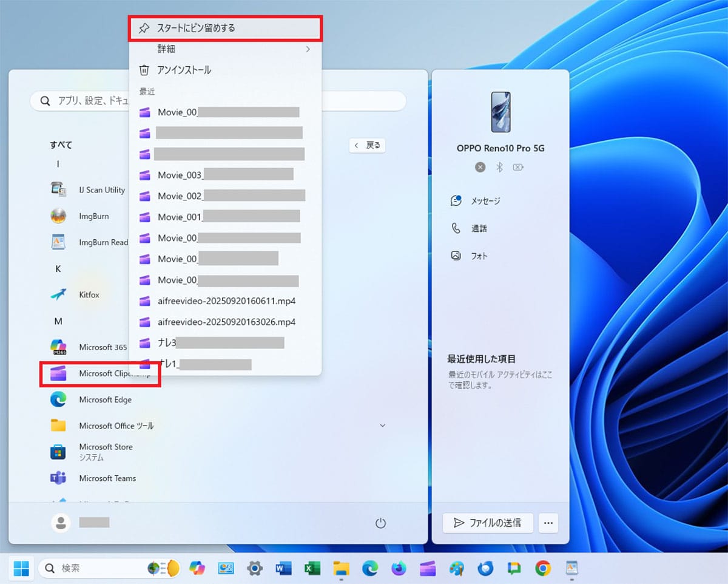Open メッセージ in the phone panel
Image resolution: width=728 pixels, height=584 pixels.
(476, 201)
